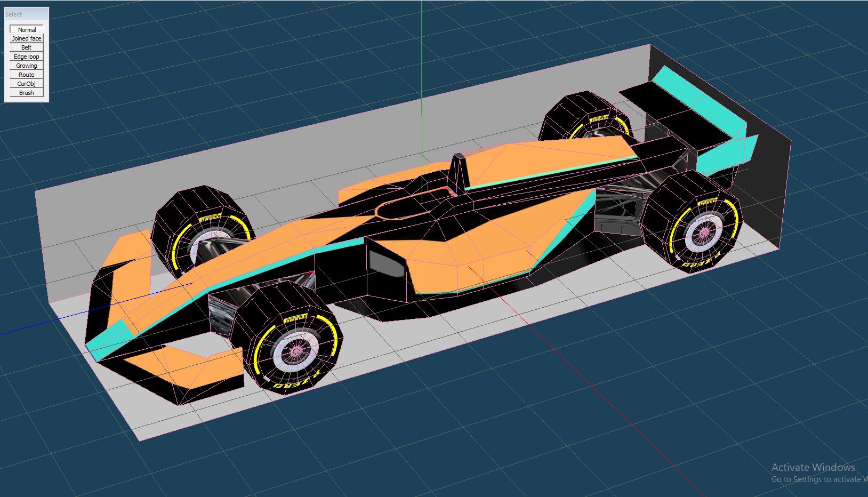
Task: Enable Belt selection mode
Action: click(x=27, y=47)
